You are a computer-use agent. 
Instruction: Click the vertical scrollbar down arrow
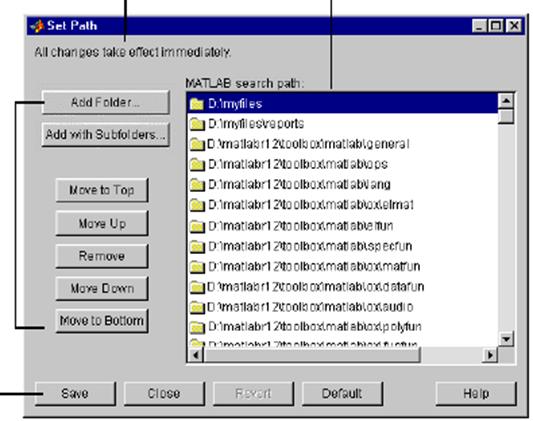click(x=506, y=339)
